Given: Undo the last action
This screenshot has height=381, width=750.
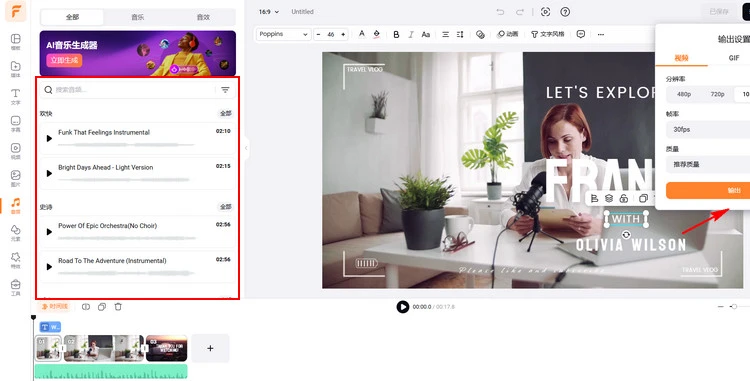Looking at the screenshot, I should [500, 12].
